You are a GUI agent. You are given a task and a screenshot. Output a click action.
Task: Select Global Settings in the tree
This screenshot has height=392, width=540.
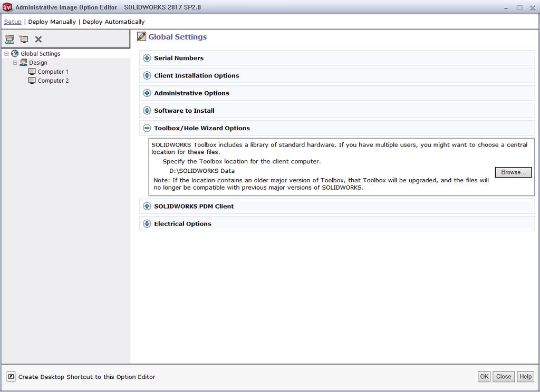(40, 54)
